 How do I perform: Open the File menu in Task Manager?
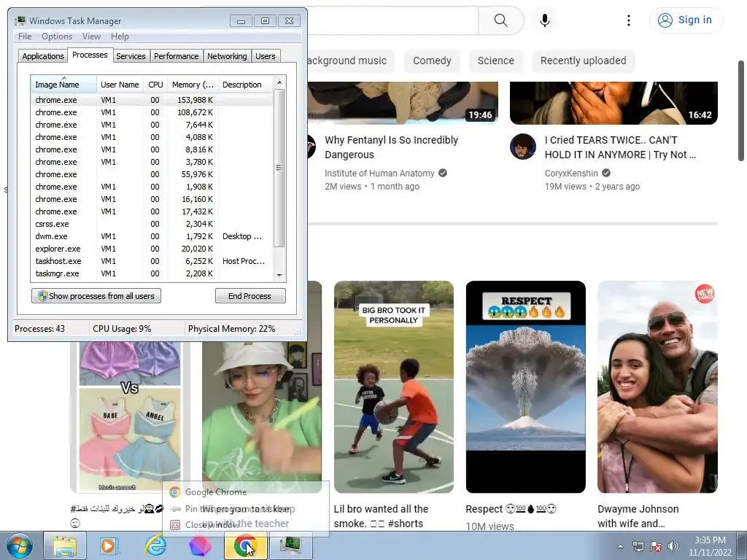(x=25, y=36)
